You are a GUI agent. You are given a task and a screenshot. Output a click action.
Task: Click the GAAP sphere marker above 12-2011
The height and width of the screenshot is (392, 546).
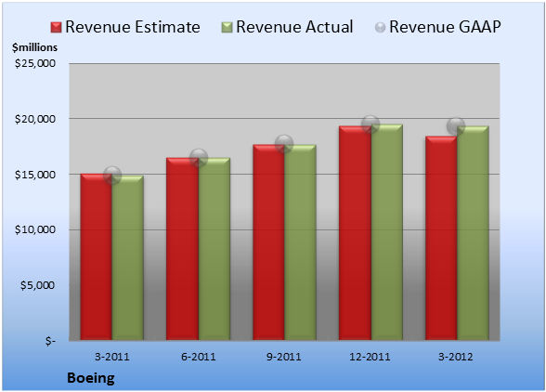click(x=370, y=124)
